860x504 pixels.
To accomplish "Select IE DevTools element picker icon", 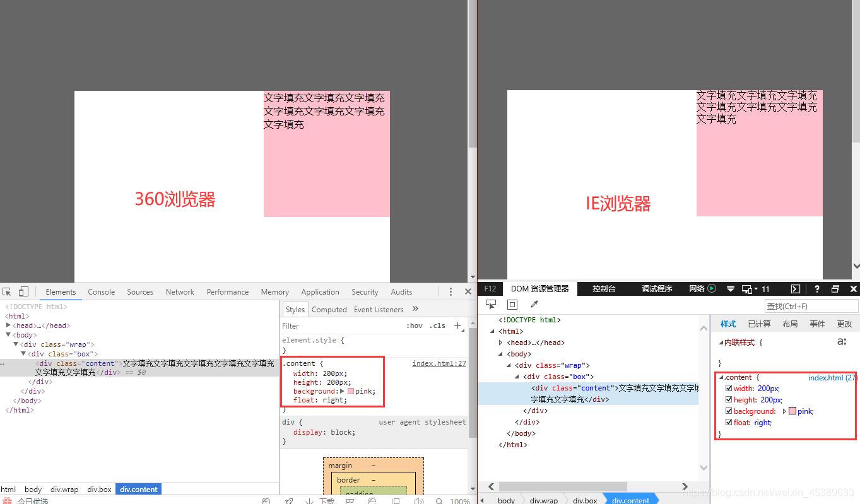I will point(491,305).
